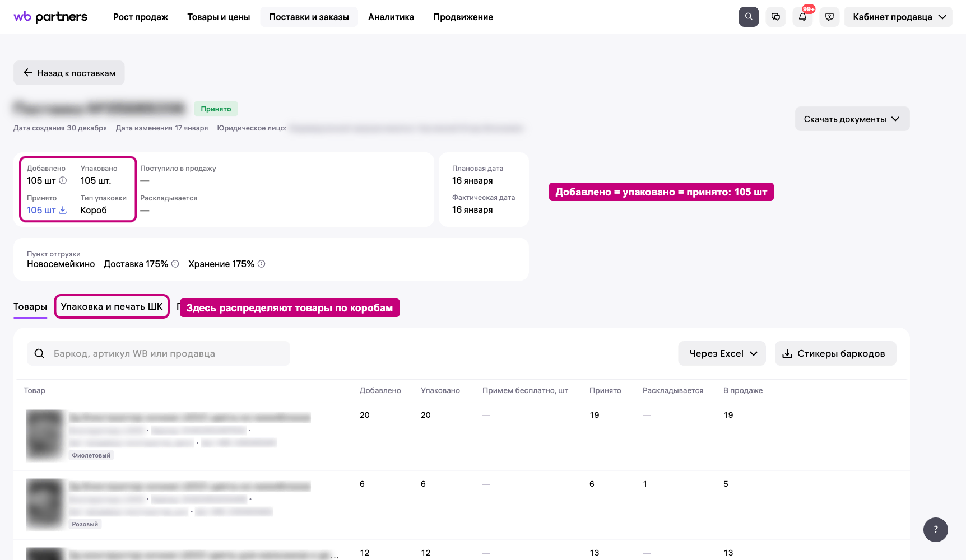
Task: Open the search icon in header
Action: point(749,17)
